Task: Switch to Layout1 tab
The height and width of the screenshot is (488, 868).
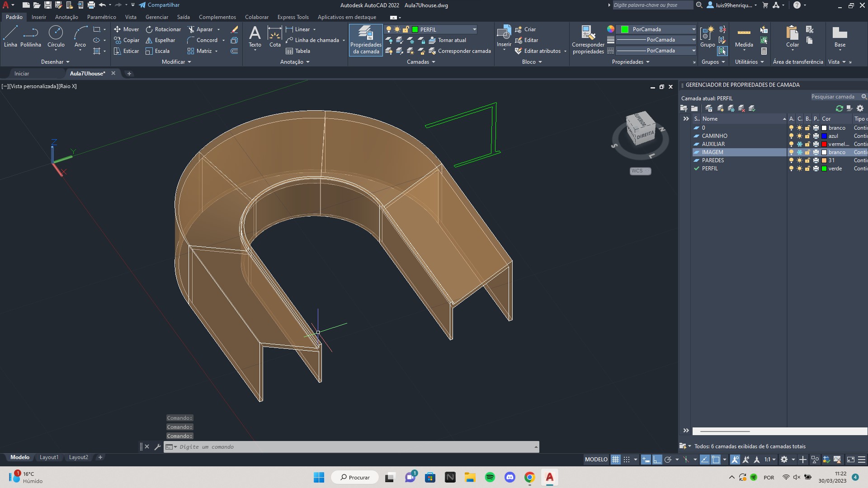Action: coord(49,457)
